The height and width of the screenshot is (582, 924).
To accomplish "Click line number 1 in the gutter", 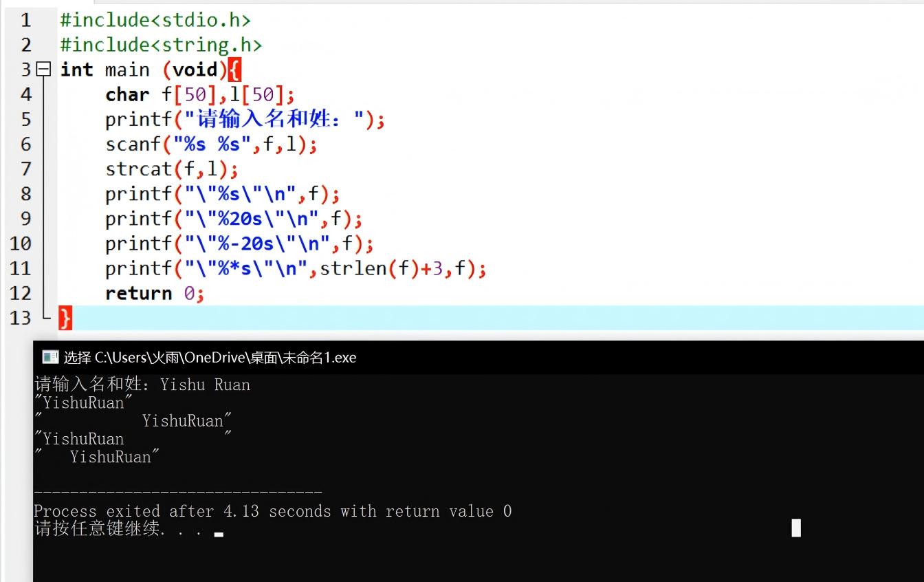I will pyautogui.click(x=25, y=20).
